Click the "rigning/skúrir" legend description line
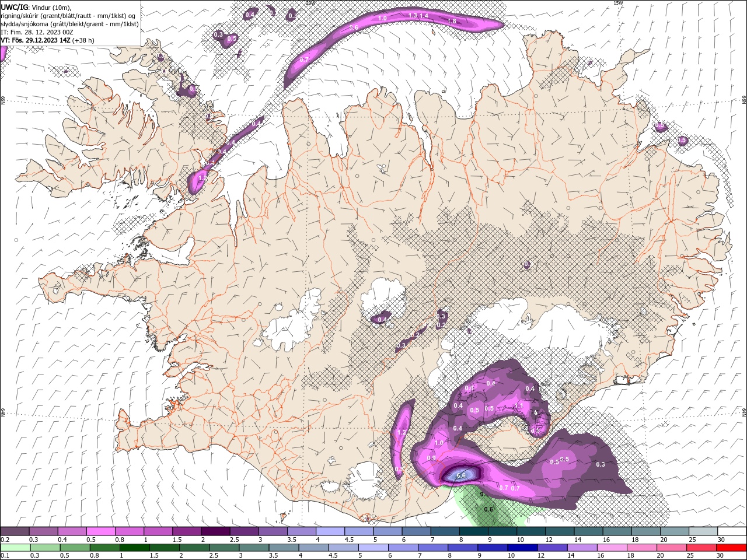This screenshot has width=747, height=560. [x=68, y=16]
